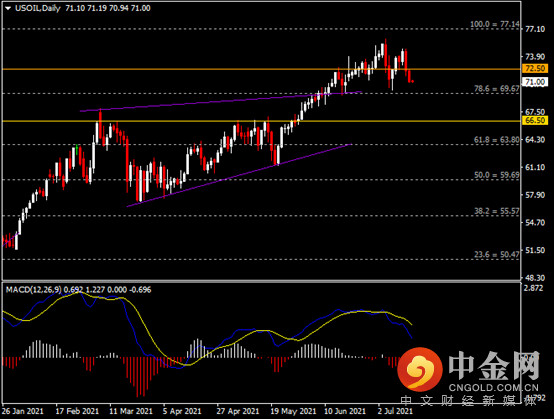This screenshot has width=554, height=419.
Task: Click the 100.0 = 77.14 Fibonacci label
Action: [495, 24]
